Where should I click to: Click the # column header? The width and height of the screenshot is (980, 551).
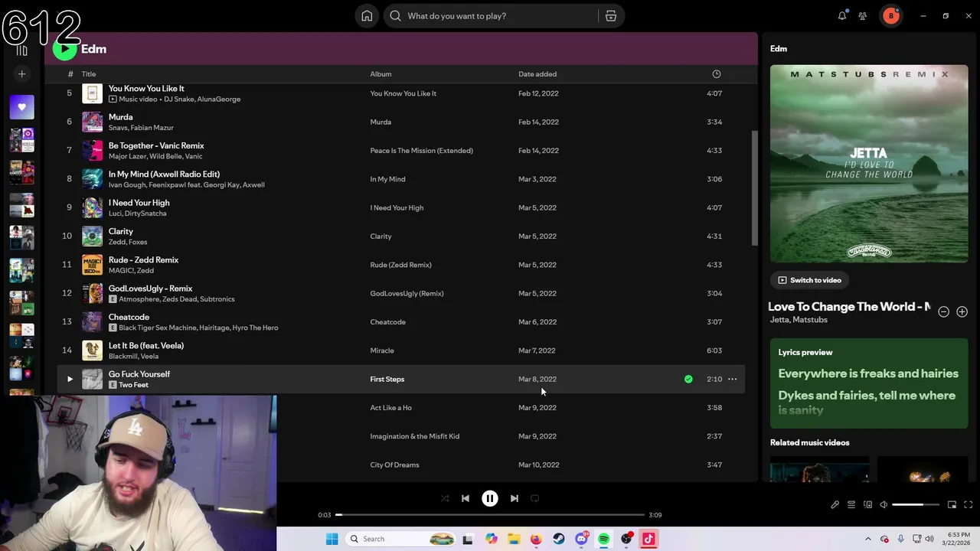70,74
